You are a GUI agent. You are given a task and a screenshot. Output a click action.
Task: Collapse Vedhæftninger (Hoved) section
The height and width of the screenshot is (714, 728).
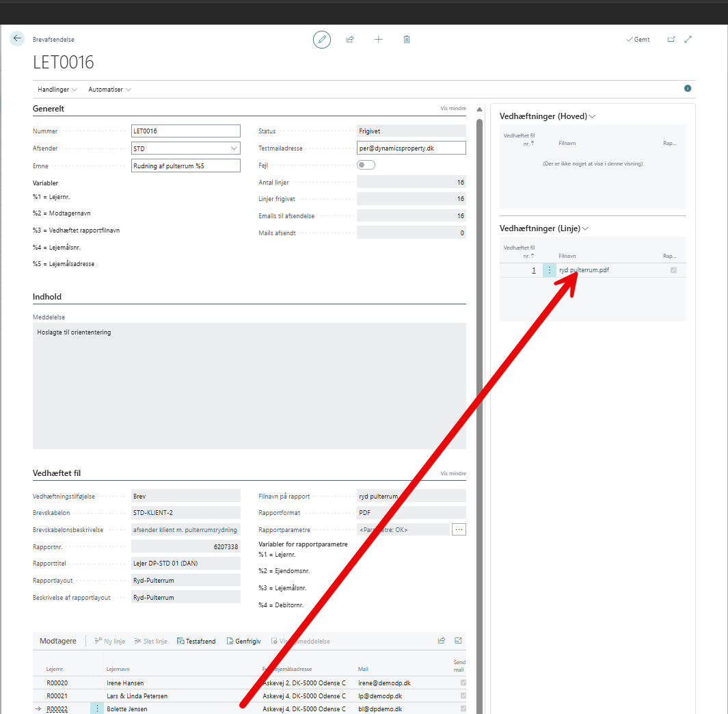[x=592, y=116]
